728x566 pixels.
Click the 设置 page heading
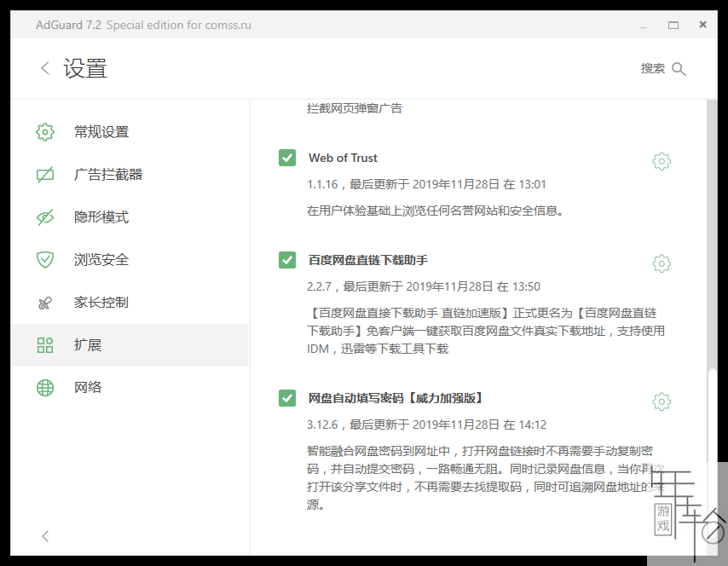[x=85, y=68]
